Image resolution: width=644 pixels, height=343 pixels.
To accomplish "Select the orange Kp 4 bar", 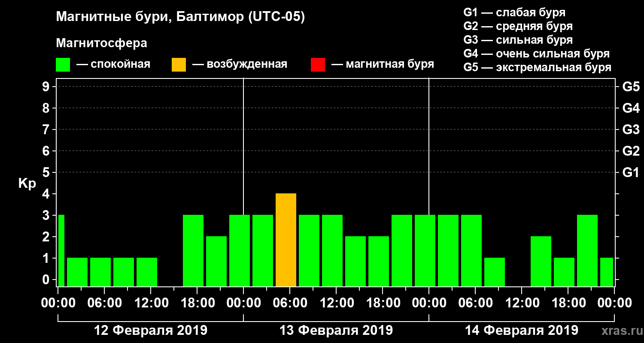I will point(286,240).
